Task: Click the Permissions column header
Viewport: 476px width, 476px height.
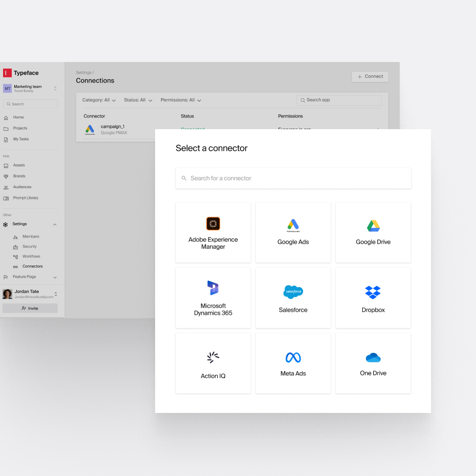Action: pyautogui.click(x=290, y=116)
